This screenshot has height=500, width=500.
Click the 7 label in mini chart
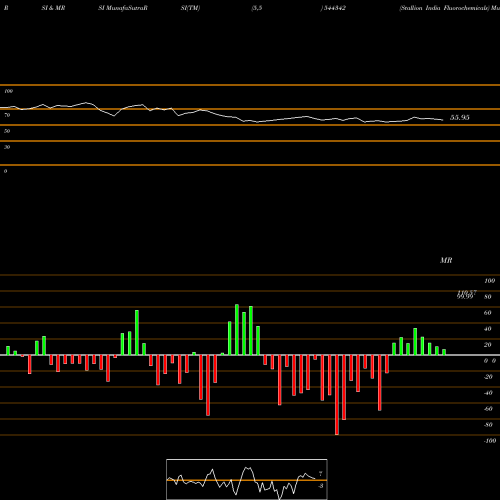coord(321,473)
